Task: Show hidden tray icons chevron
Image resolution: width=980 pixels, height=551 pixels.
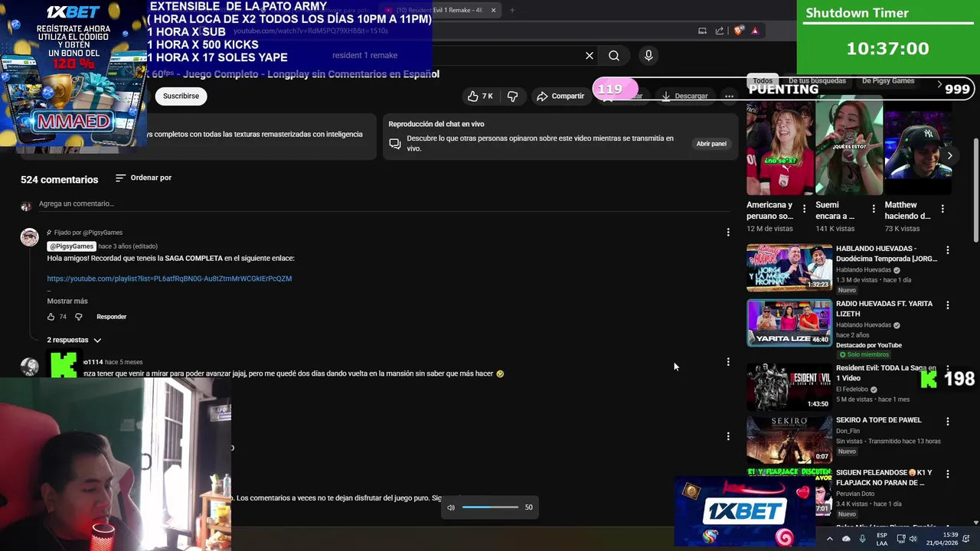Action: tap(829, 539)
